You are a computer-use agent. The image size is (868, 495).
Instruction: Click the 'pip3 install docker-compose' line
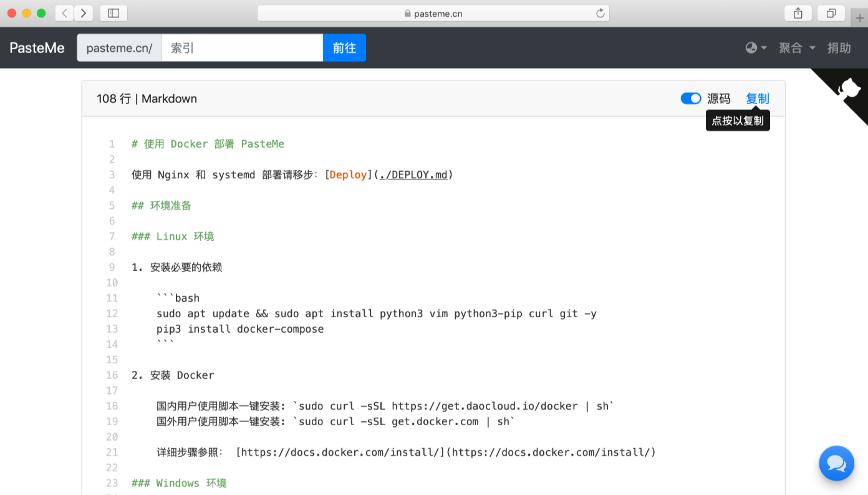coord(240,329)
